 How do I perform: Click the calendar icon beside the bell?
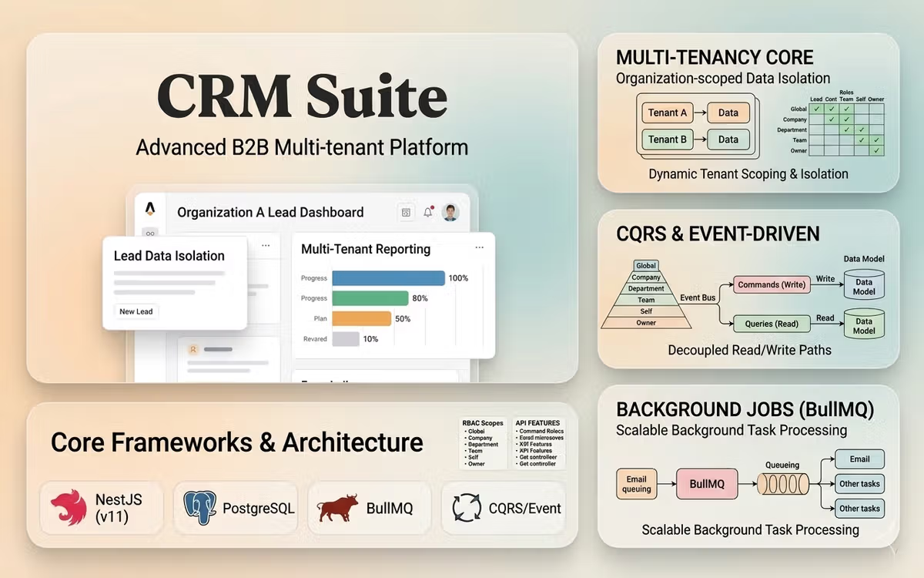click(406, 212)
